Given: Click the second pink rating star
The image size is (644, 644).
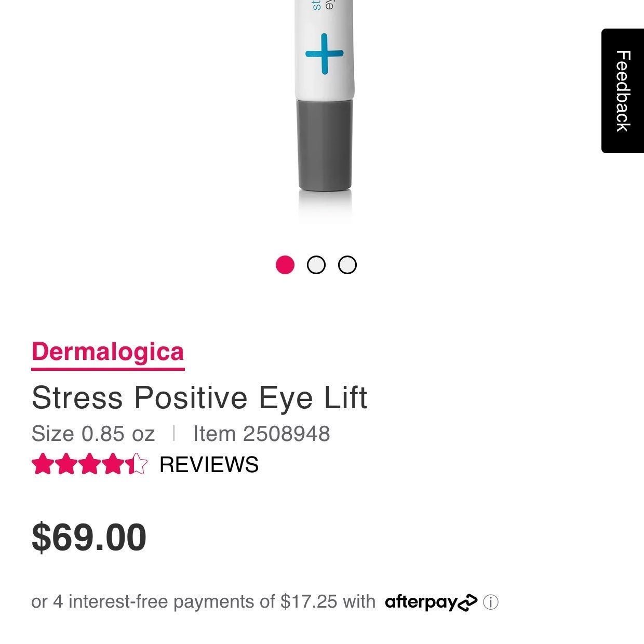Looking at the screenshot, I should tap(66, 464).
